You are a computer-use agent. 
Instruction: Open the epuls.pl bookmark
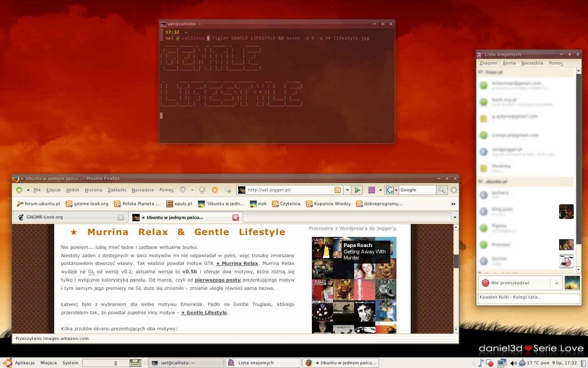pos(180,204)
